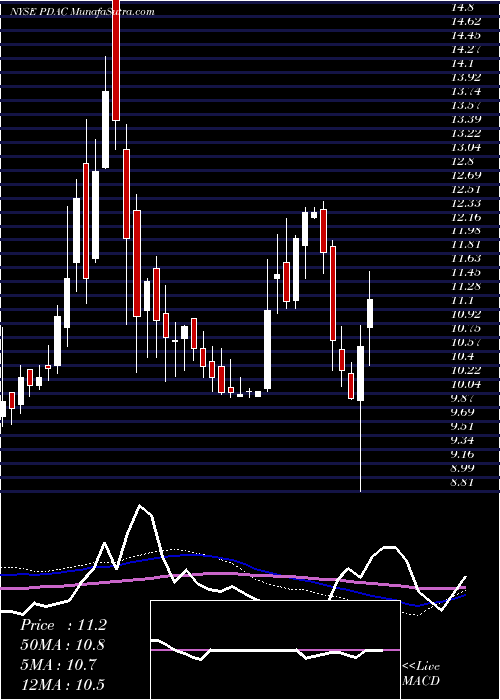Viewport: 500px width, 700px height.
Task: Select the 14.8 price axis label
Action: (463, 8)
